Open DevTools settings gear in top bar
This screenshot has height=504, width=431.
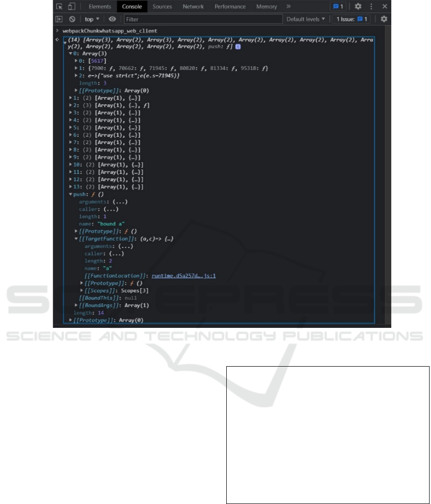point(358,7)
